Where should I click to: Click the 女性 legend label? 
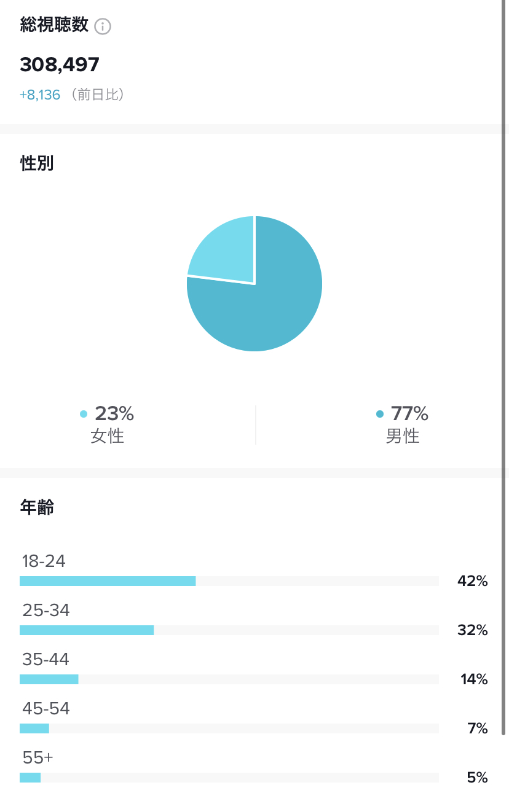(x=108, y=436)
